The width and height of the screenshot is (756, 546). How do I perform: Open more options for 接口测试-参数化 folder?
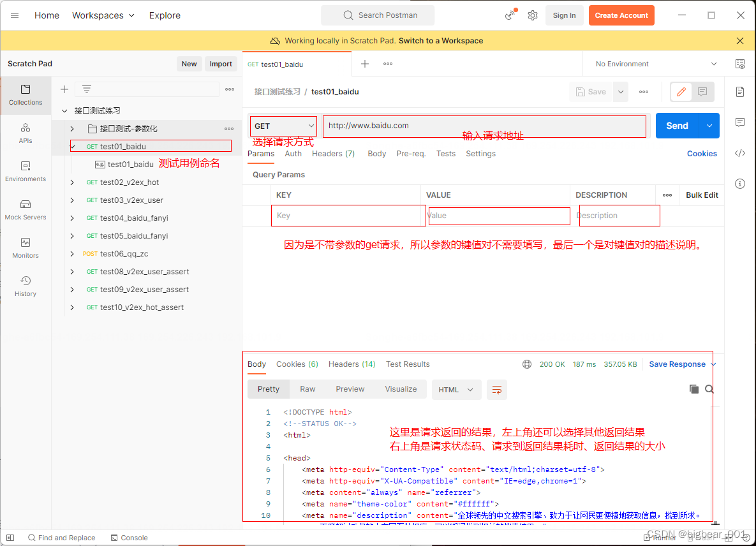point(229,129)
